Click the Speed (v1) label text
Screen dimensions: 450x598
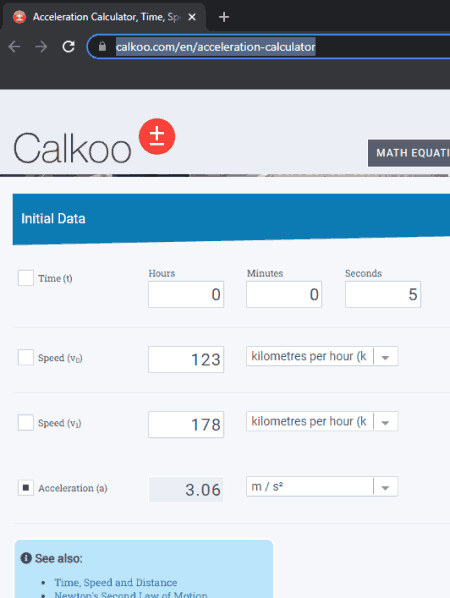[60, 423]
